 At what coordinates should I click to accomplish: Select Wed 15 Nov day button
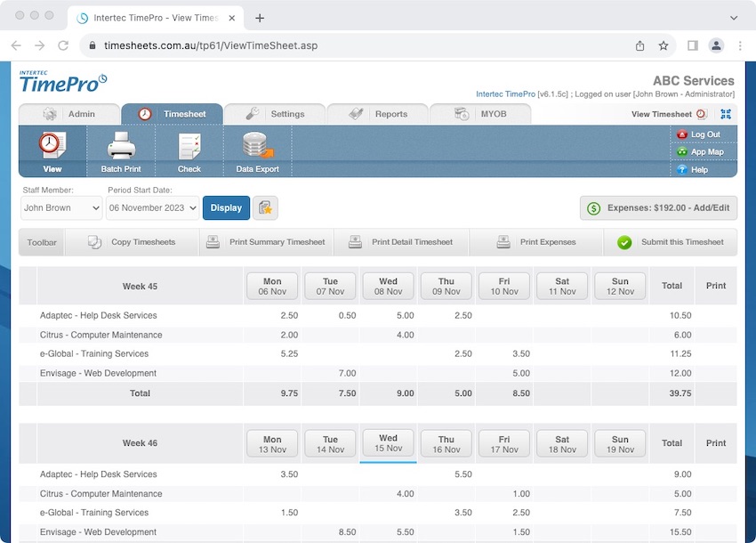388,442
